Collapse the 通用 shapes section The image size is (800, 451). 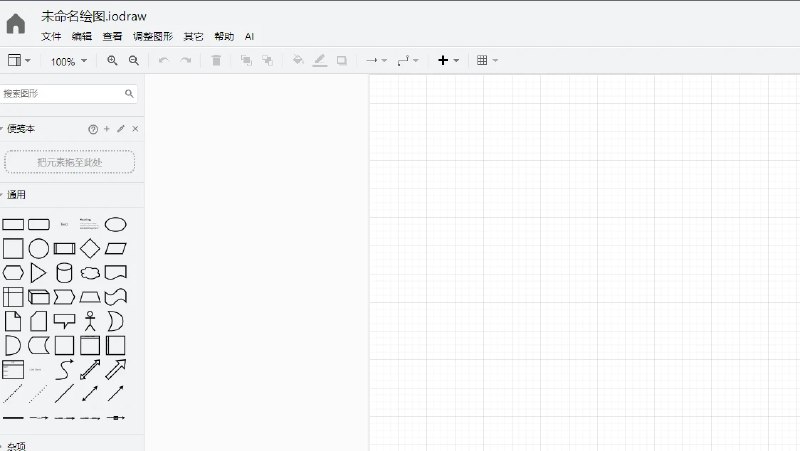(x=13, y=195)
